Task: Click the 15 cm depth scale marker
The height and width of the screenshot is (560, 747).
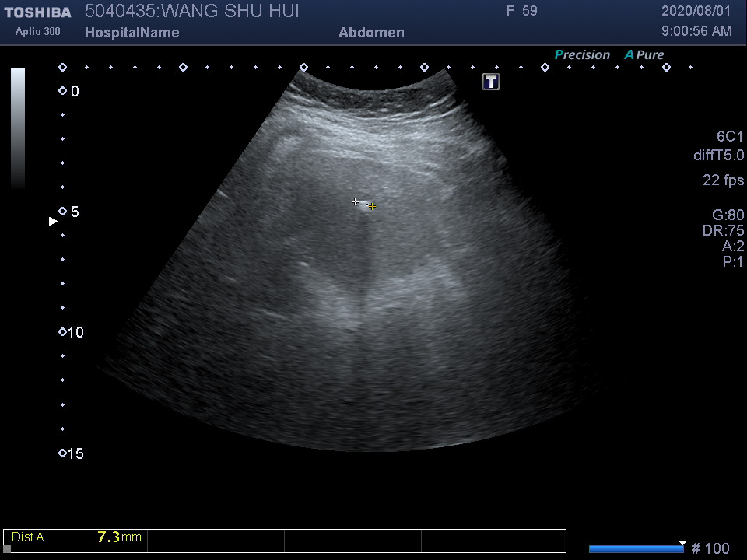Action: tap(63, 453)
